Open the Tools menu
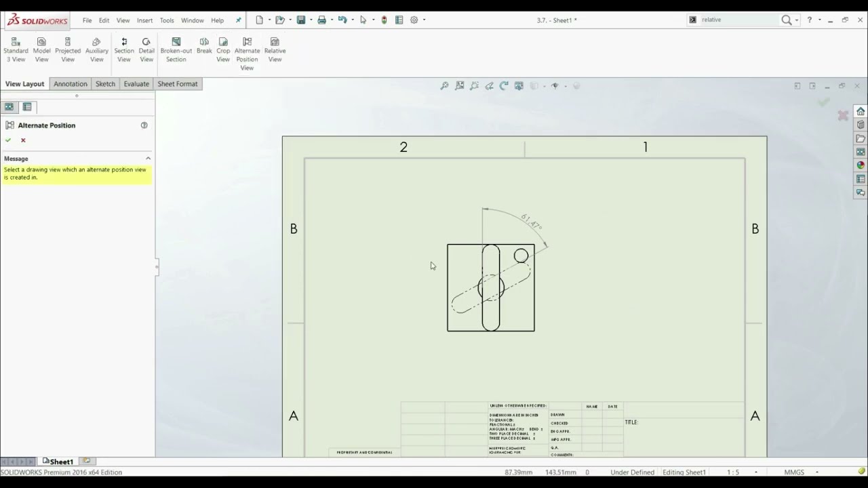 coord(167,20)
